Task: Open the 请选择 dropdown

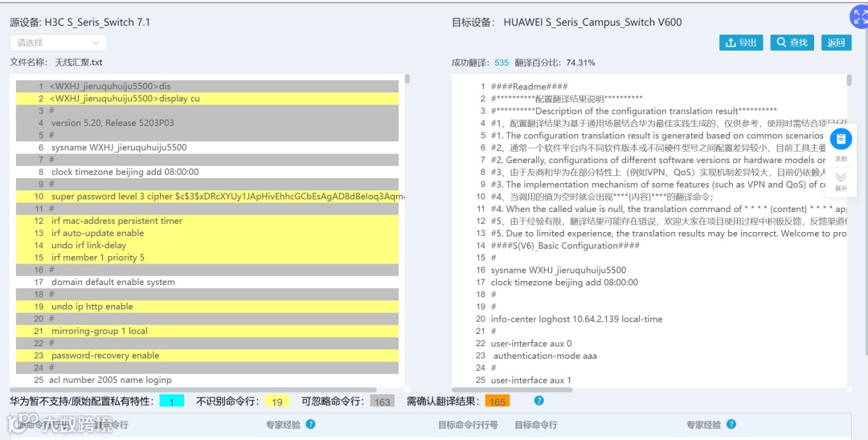Action: (58, 43)
